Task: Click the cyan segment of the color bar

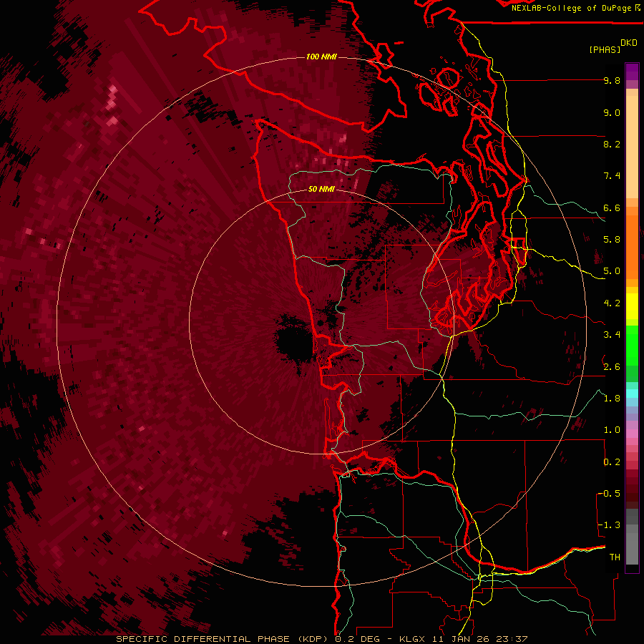Action: (632, 394)
